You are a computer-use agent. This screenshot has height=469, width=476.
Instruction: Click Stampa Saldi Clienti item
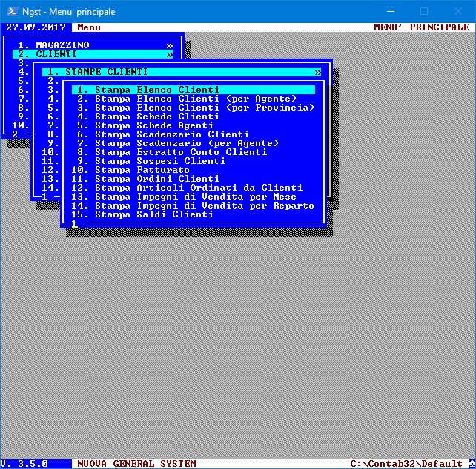(154, 214)
